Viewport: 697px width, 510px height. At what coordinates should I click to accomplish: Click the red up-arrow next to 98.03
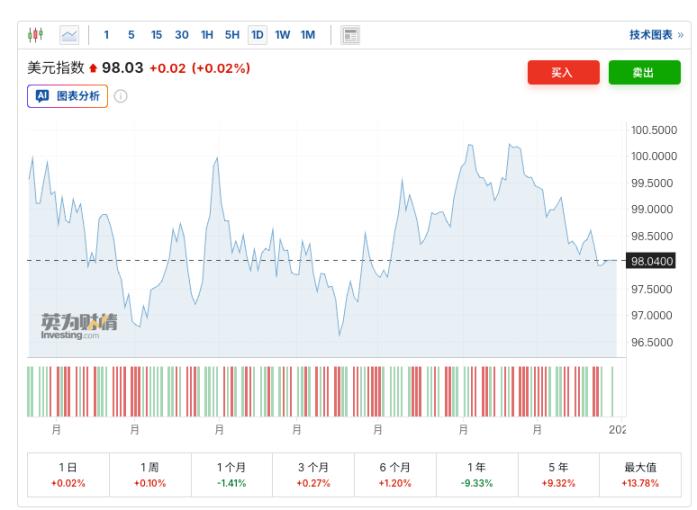click(x=93, y=69)
